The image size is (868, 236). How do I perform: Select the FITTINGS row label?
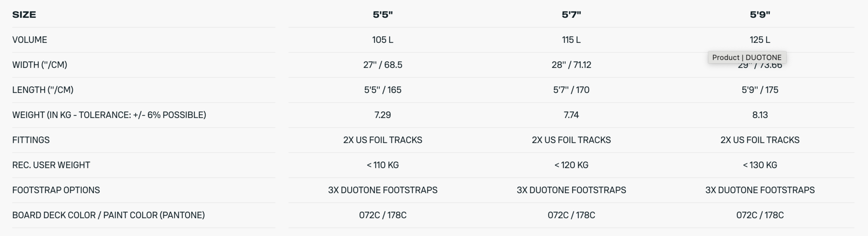tap(31, 140)
